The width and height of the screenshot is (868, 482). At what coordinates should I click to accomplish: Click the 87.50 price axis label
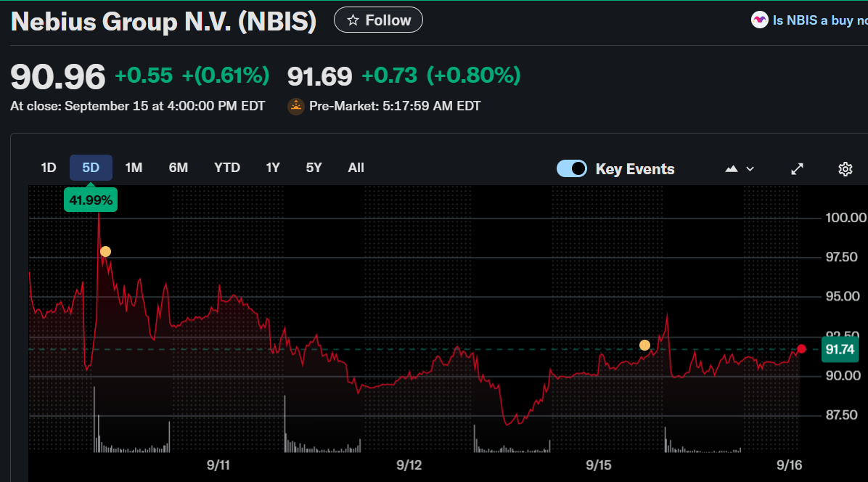pyautogui.click(x=841, y=414)
